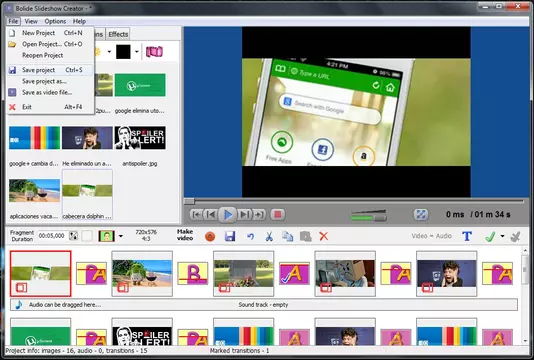This screenshot has width=534, height=360.
Task: Click the green checkmark icon
Action: point(490,236)
